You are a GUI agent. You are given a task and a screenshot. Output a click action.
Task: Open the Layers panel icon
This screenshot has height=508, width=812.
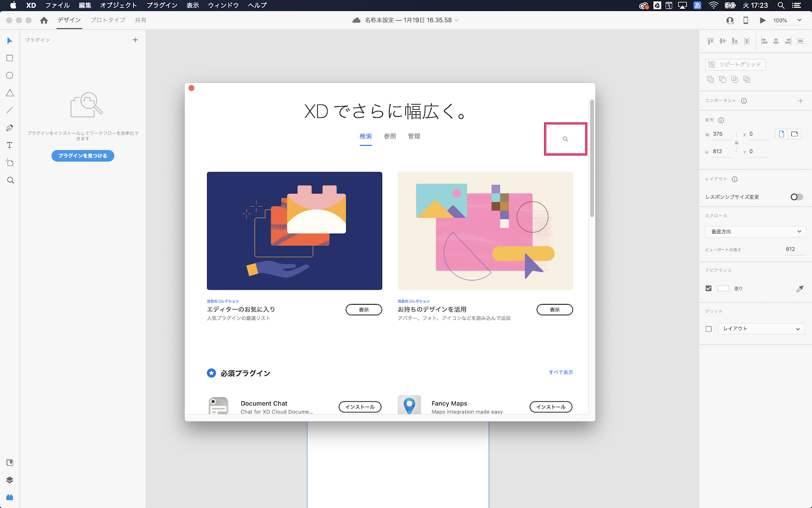pos(10,480)
